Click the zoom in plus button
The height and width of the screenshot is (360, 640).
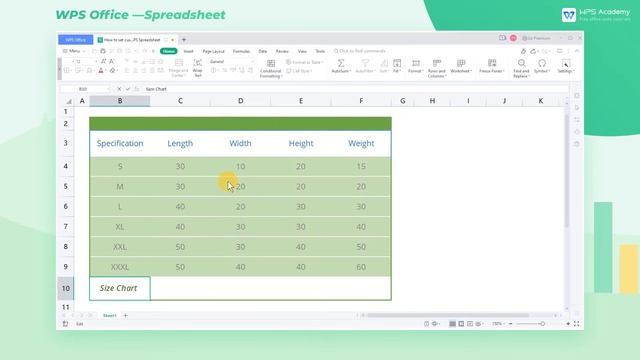coord(568,324)
